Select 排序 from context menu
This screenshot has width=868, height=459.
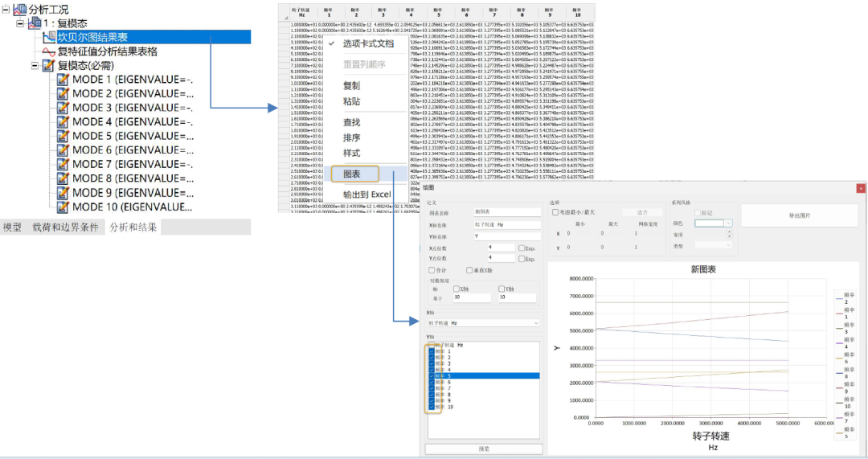coord(351,137)
